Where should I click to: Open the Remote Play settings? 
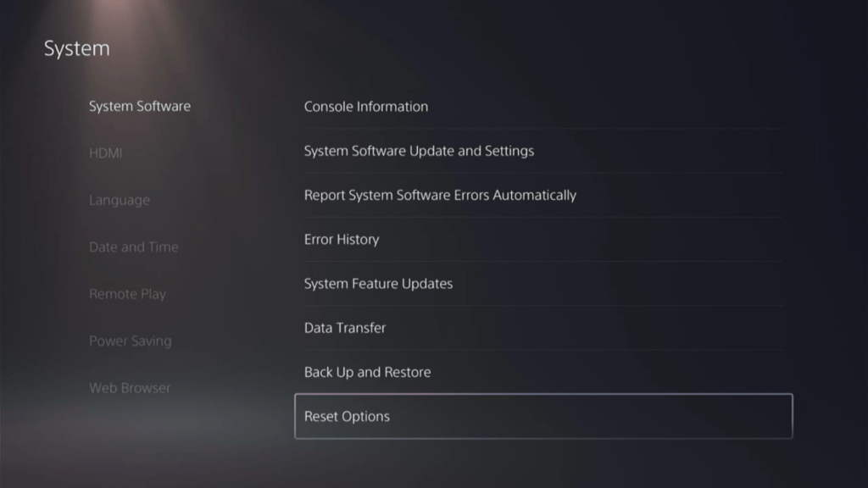point(127,294)
